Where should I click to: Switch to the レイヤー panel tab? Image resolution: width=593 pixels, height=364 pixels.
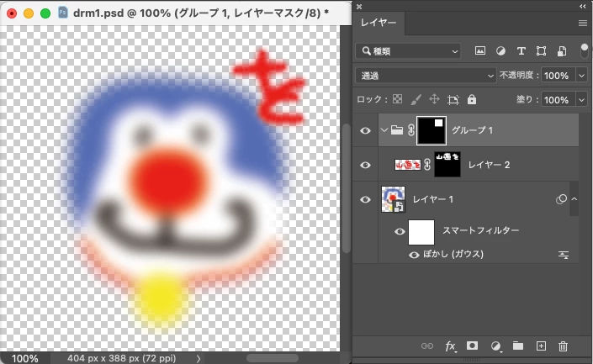(379, 23)
